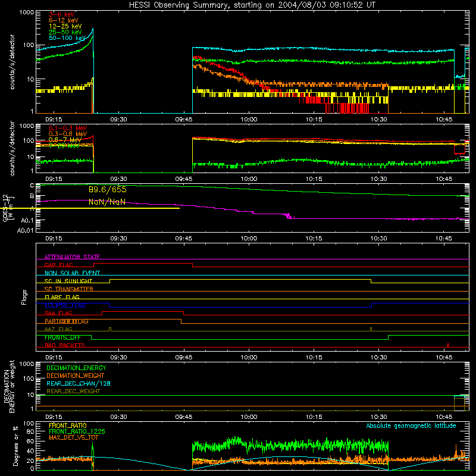
Task: Click the AAZ_FLAG label
Action: coord(58,329)
